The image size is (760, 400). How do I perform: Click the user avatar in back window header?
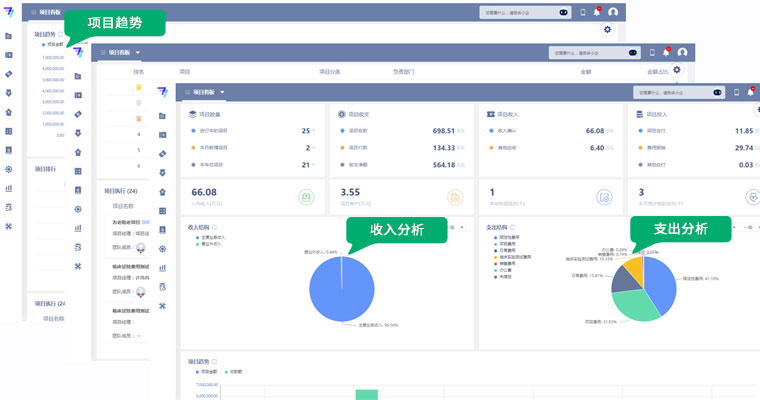(613, 12)
